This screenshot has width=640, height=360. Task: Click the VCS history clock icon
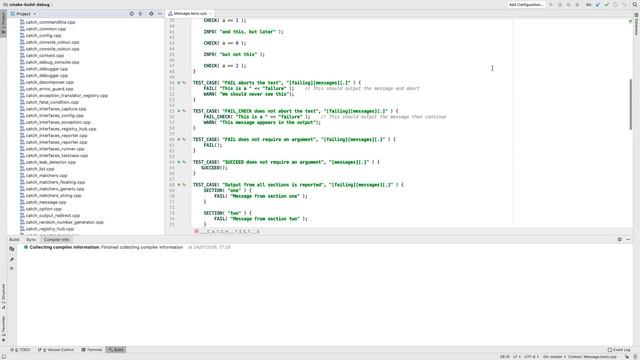click(x=616, y=4)
